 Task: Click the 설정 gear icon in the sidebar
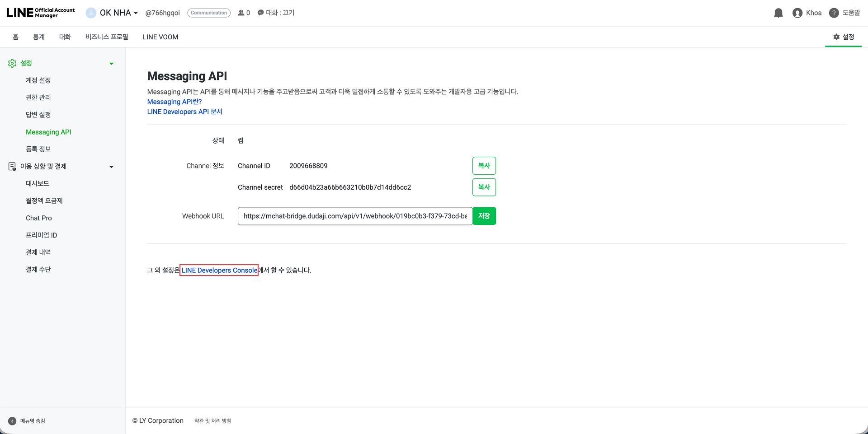point(12,63)
